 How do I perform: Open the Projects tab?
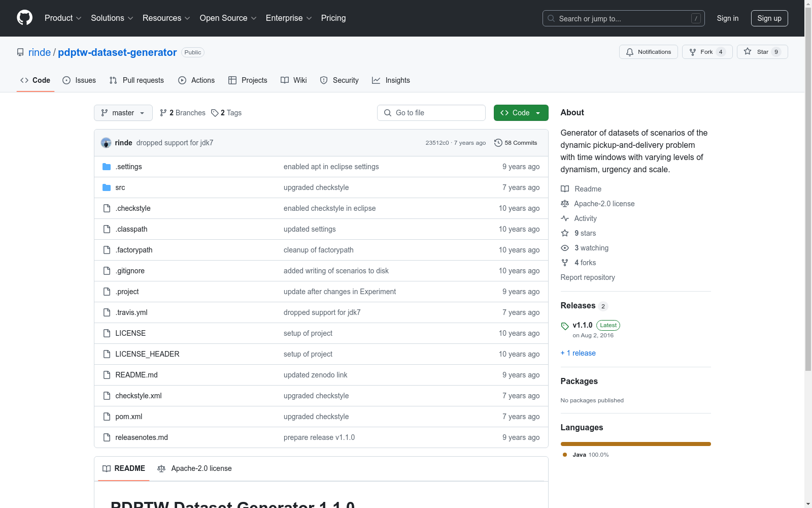click(x=248, y=80)
